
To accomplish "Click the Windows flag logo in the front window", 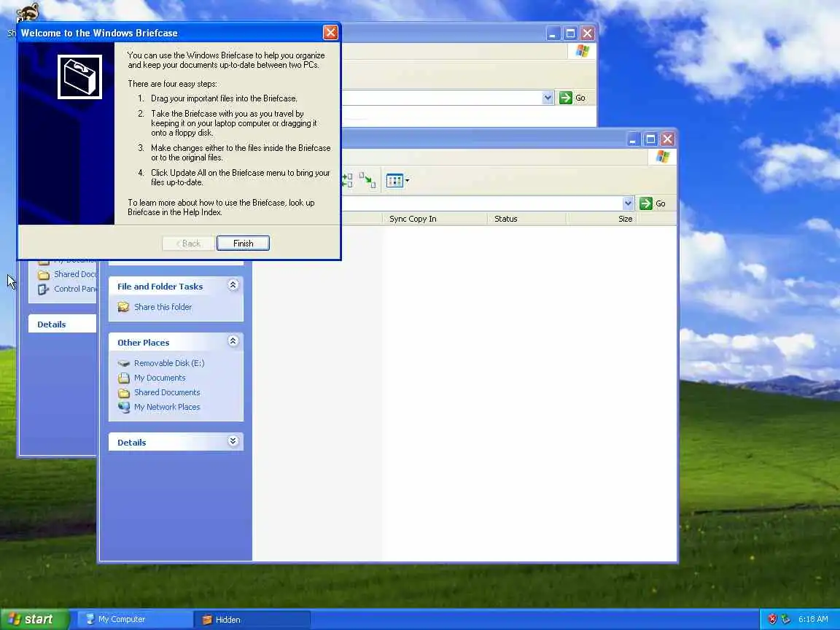I will (663, 157).
